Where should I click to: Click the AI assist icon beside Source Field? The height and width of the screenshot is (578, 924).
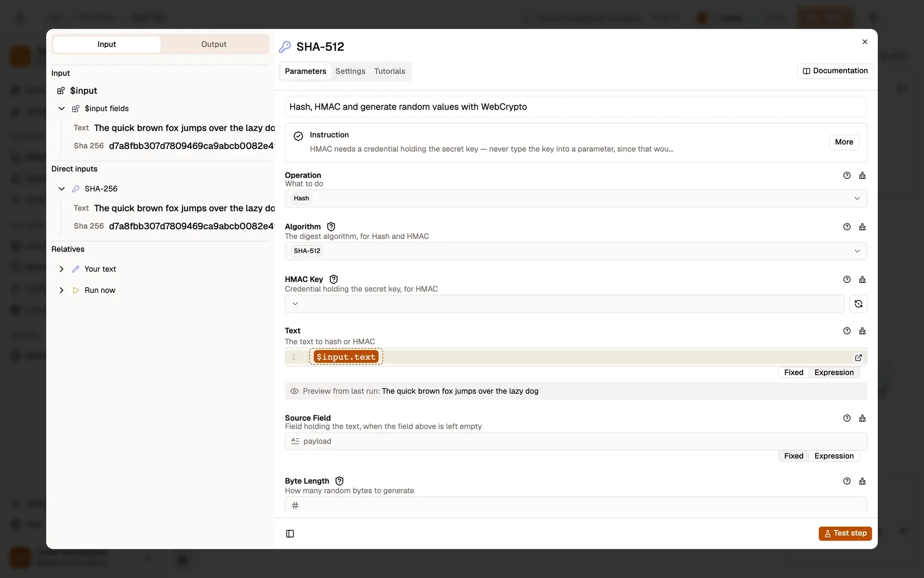pyautogui.click(x=862, y=418)
